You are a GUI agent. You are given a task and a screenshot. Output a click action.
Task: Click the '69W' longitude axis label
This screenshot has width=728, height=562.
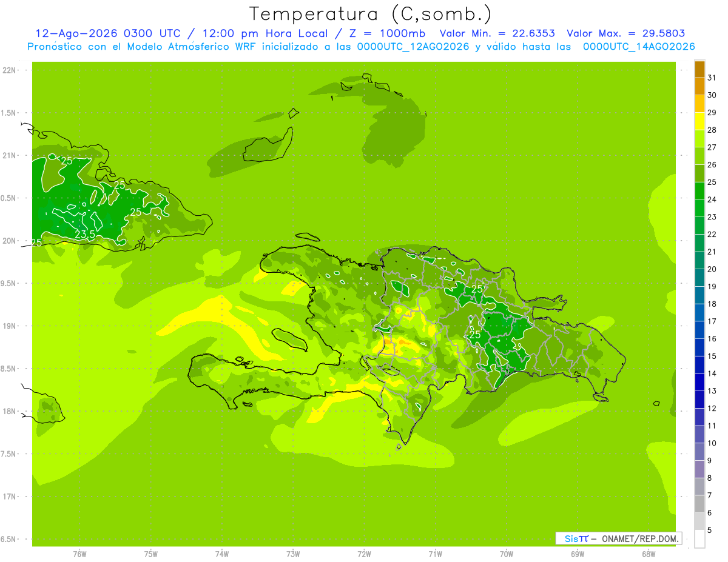[578, 554]
